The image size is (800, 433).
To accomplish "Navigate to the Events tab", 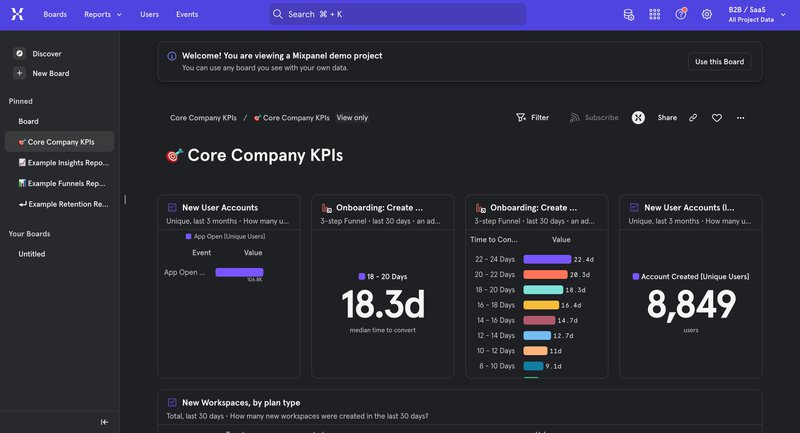I will [187, 14].
